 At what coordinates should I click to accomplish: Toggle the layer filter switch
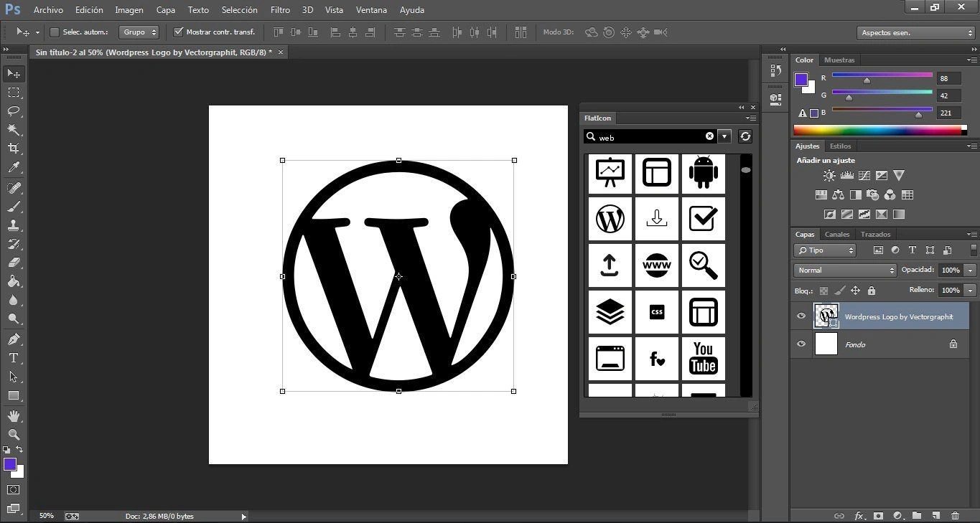(974, 250)
